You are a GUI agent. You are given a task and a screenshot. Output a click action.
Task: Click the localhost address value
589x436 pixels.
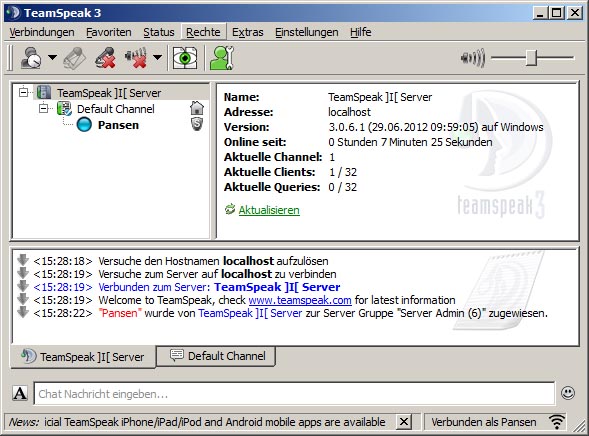pos(349,112)
